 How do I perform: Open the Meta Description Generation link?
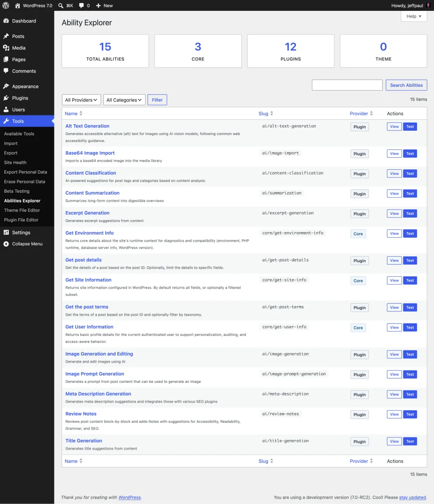(x=98, y=394)
